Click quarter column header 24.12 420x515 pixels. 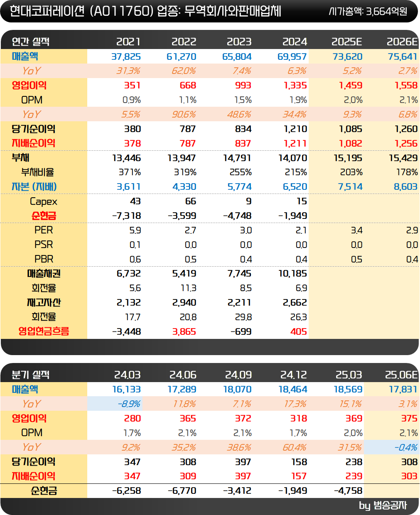[x=294, y=375]
